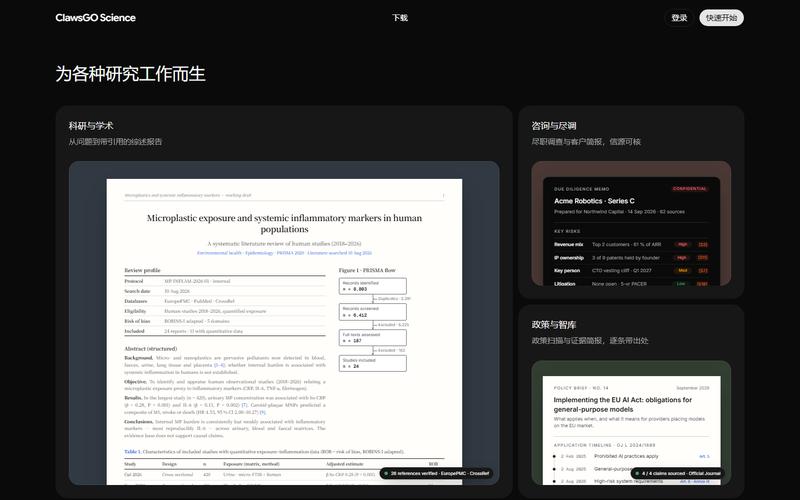The width and height of the screenshot is (800, 500).
Task: Click the green dot on references verified badge
Action: (386, 473)
